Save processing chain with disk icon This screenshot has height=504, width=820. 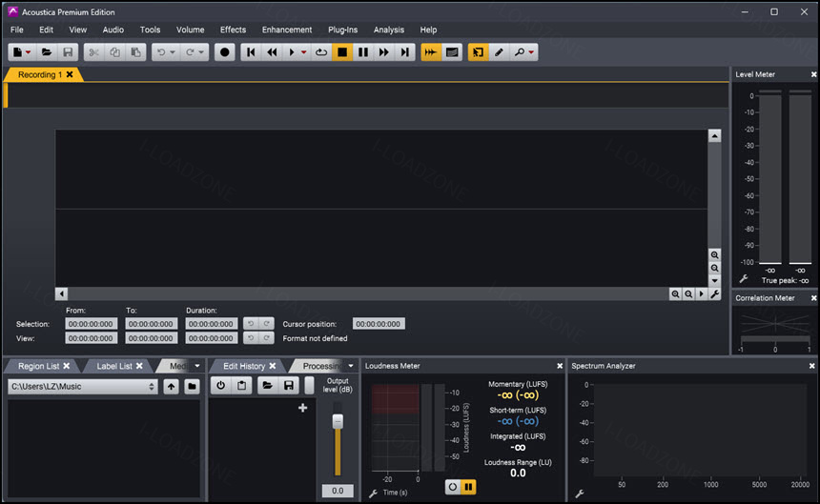(x=288, y=386)
